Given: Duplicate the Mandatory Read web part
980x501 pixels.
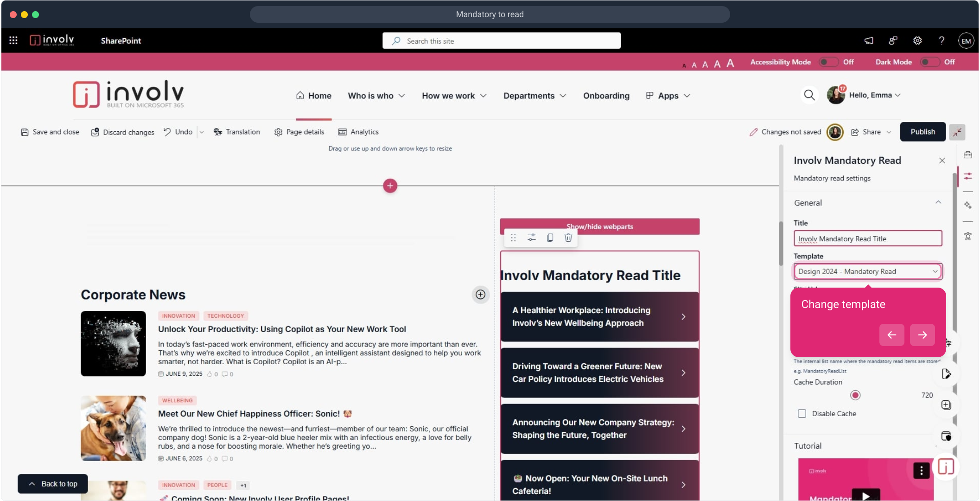Looking at the screenshot, I should [550, 238].
